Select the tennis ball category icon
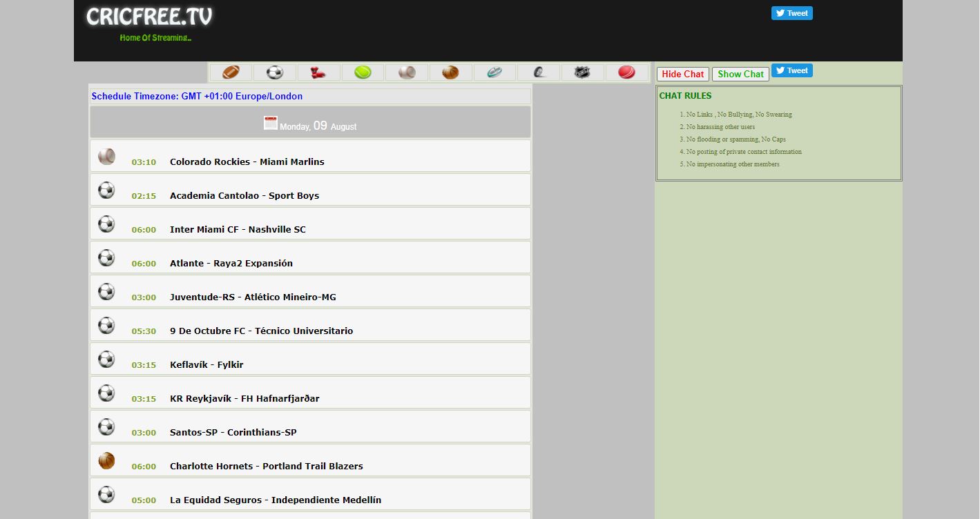This screenshot has width=980, height=519. pos(363,72)
